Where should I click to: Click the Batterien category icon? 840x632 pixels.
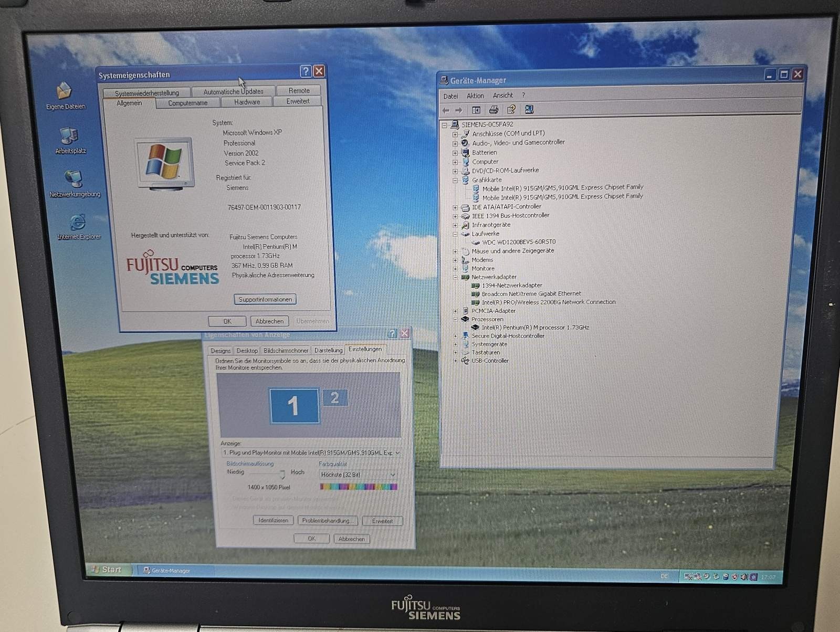click(465, 152)
